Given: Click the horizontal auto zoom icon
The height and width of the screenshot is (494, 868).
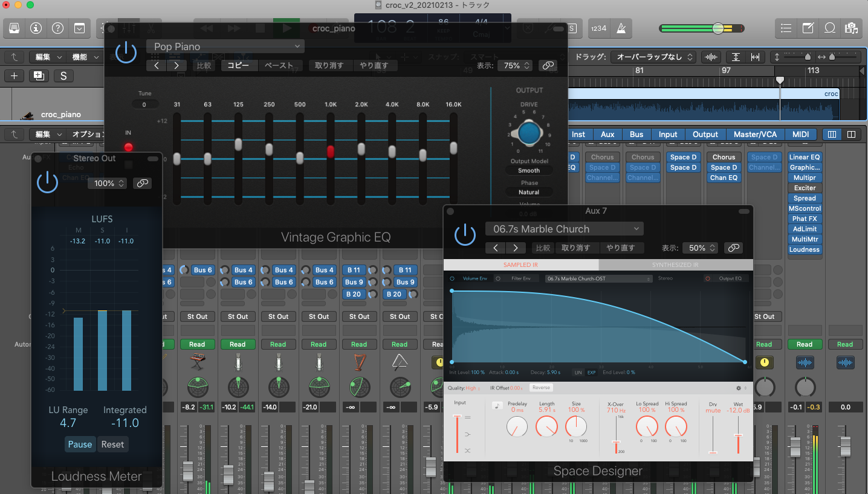Looking at the screenshot, I should point(755,57).
